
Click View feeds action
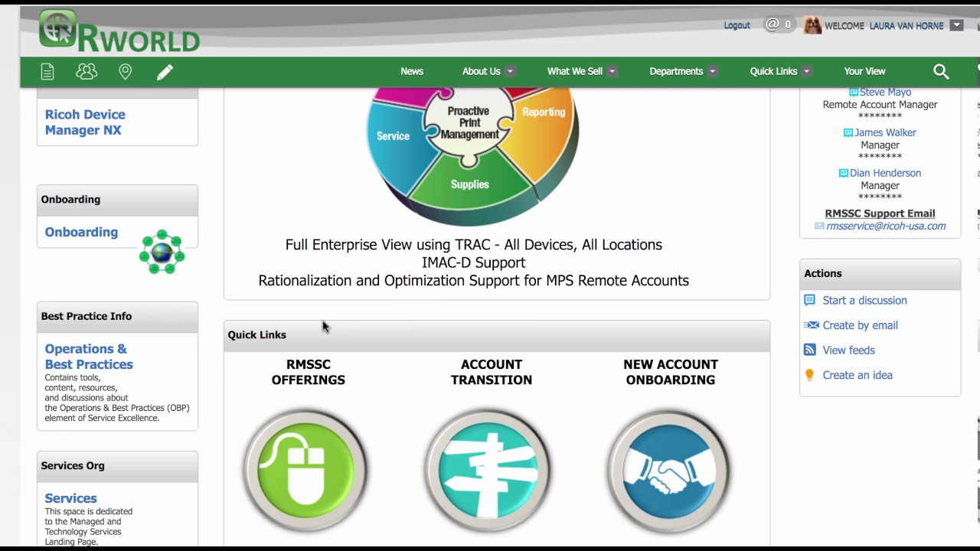(848, 350)
